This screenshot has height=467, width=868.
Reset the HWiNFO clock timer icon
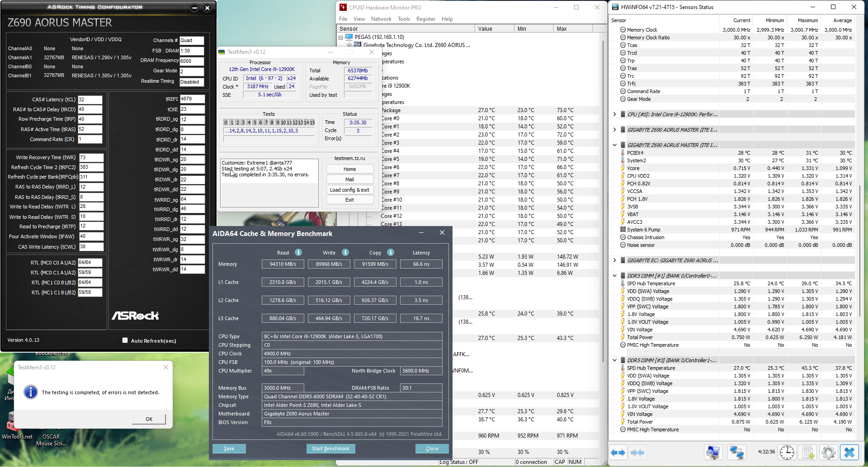[x=787, y=453]
